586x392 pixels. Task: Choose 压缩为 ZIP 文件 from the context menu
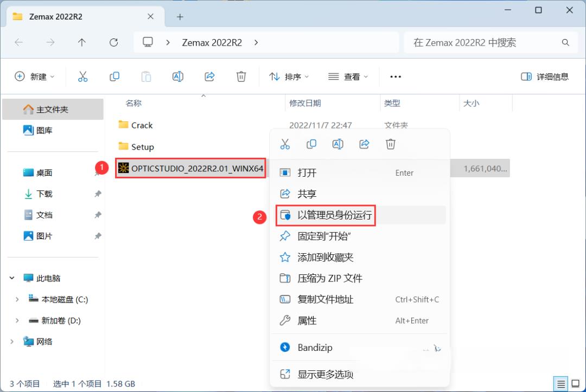[x=361, y=278]
